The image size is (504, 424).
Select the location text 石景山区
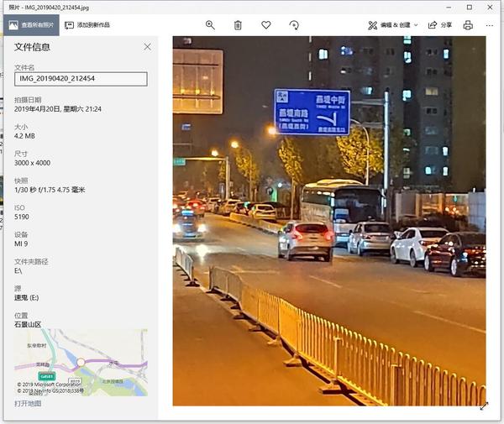point(28,324)
